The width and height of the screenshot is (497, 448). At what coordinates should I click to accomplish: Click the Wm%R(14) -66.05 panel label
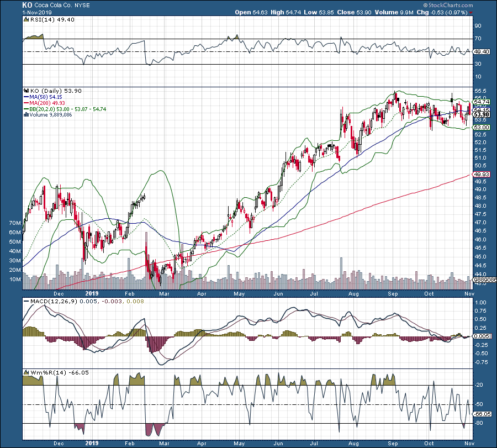click(x=60, y=372)
